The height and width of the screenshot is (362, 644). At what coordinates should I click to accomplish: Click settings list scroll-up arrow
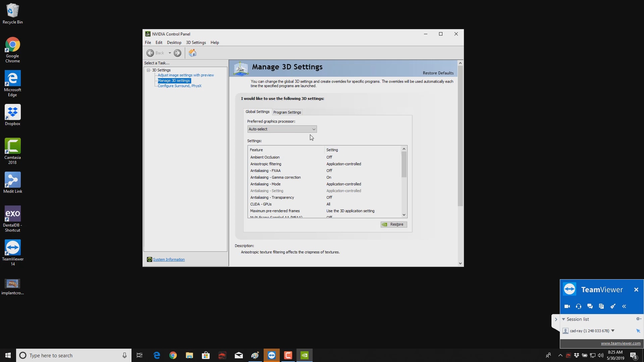[x=404, y=149]
